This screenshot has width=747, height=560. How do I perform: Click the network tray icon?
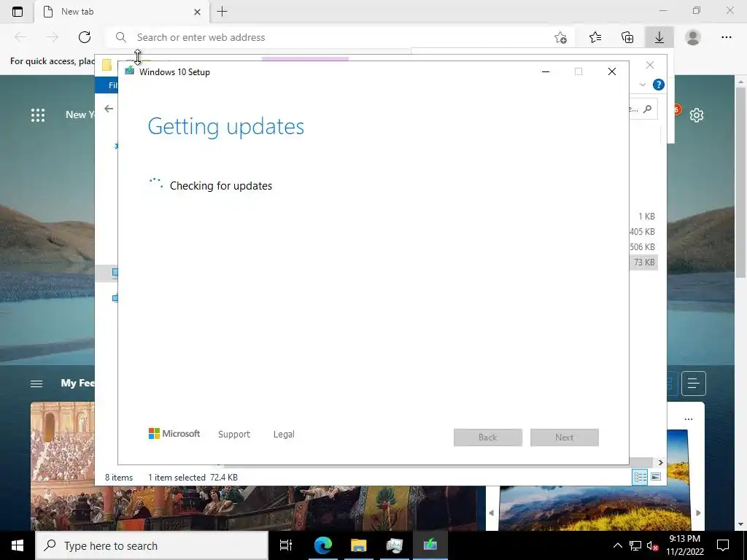[x=635, y=545]
